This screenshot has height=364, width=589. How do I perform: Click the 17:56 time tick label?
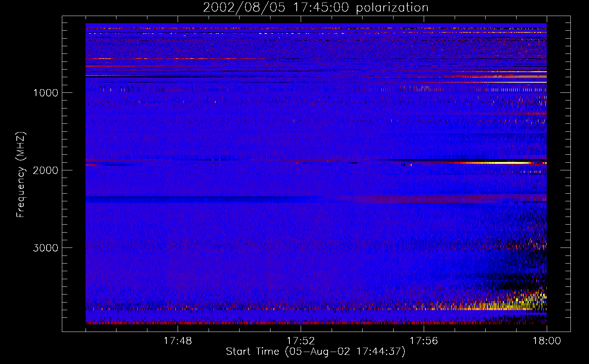click(x=424, y=341)
